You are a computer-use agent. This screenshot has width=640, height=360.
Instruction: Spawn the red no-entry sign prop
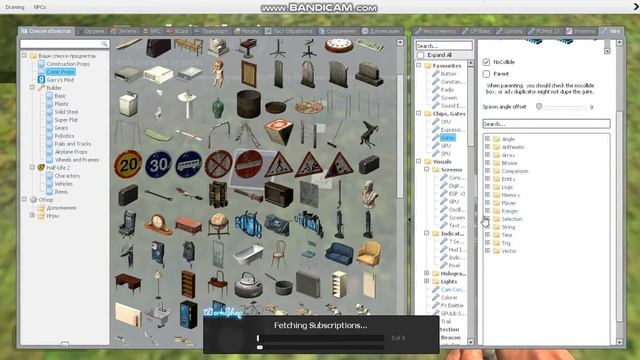tap(249, 164)
